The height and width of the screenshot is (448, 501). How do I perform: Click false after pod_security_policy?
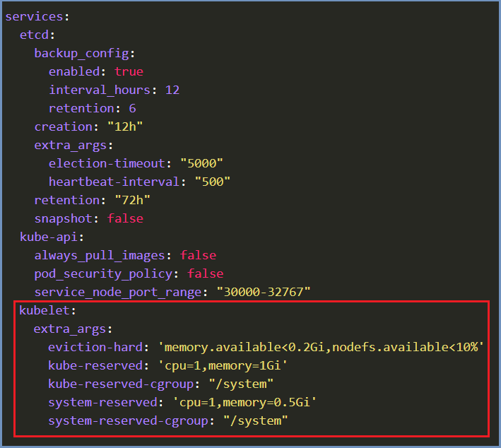(206, 273)
